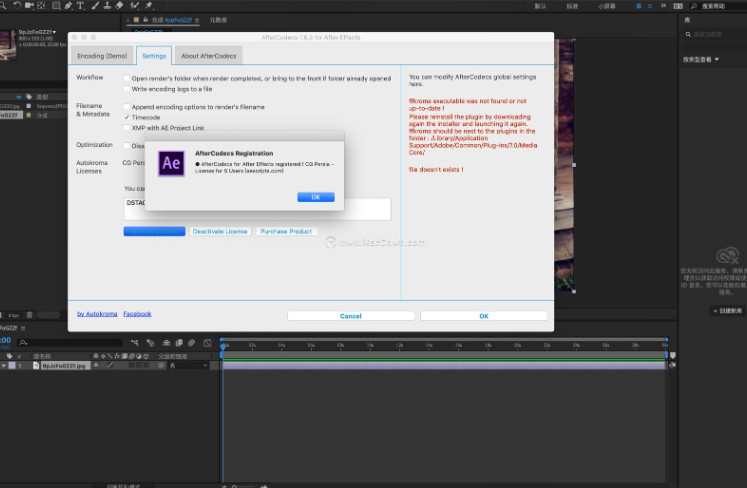Enable Write encoding logs to a file
The height and width of the screenshot is (488, 747).
tap(126, 89)
